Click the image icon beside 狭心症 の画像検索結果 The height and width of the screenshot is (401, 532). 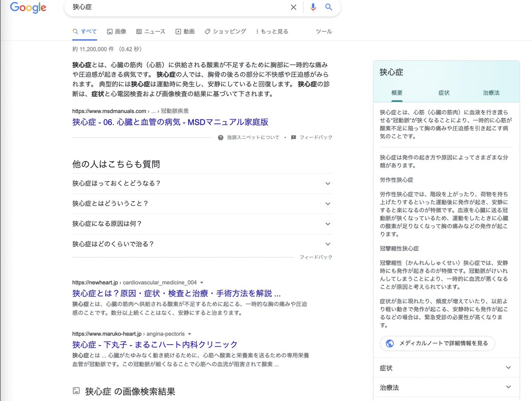77,391
